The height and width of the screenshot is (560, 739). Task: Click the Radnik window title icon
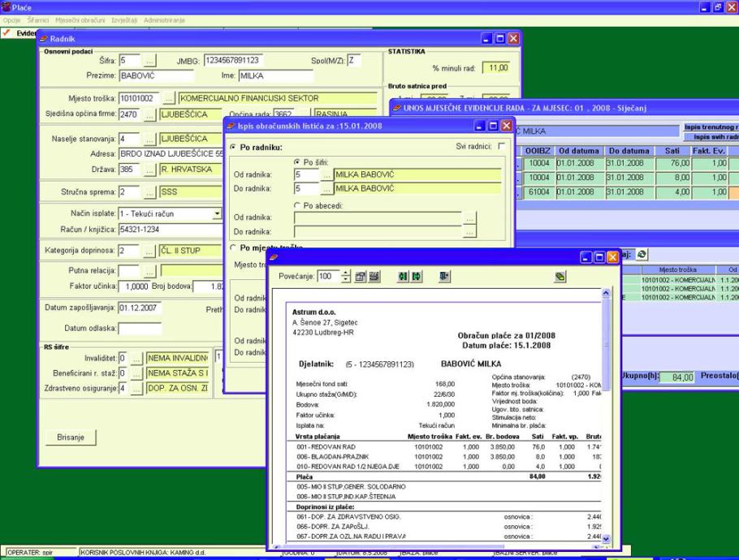click(x=45, y=39)
